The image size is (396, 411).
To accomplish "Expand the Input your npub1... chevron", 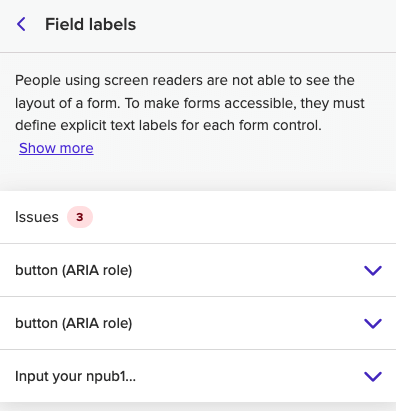I will [373, 376].
